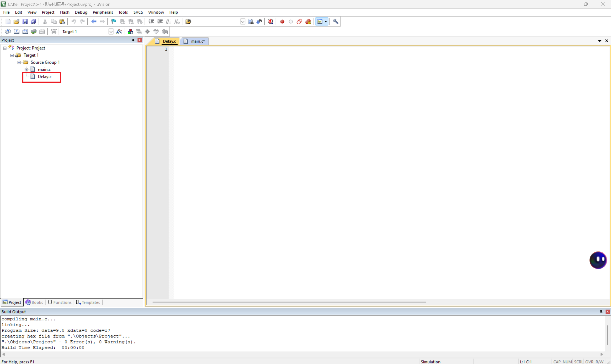Click the Save All icon
Screen dimensions: 611x364
pyautogui.click(x=34, y=21)
